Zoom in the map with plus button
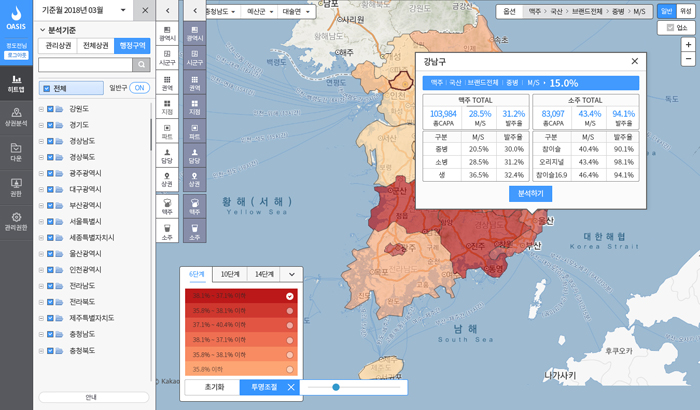 pyautogui.click(x=689, y=45)
